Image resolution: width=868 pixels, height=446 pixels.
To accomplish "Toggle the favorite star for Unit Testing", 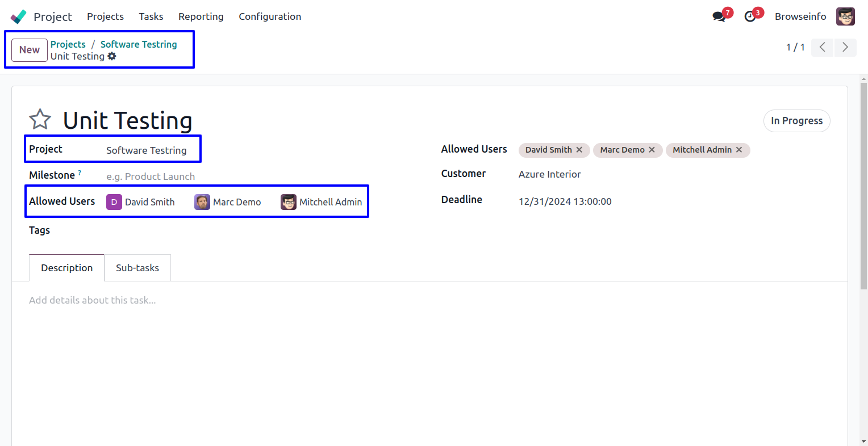I will coord(40,120).
